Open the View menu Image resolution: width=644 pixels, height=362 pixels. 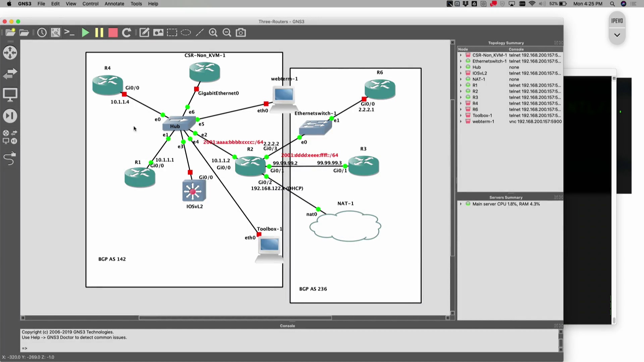point(71,4)
